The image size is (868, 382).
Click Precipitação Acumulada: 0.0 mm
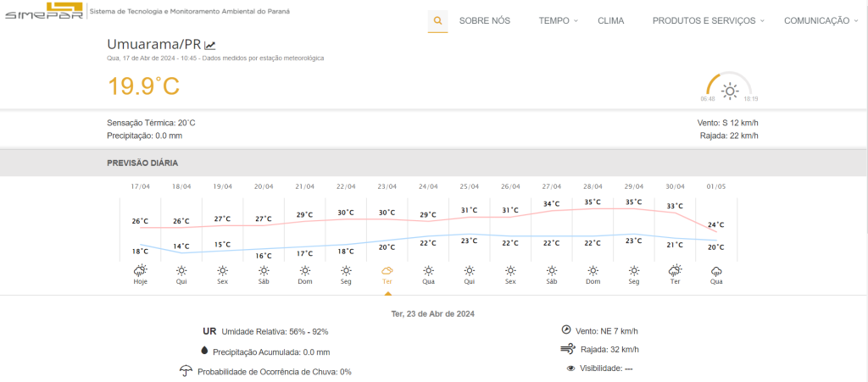[x=271, y=352]
